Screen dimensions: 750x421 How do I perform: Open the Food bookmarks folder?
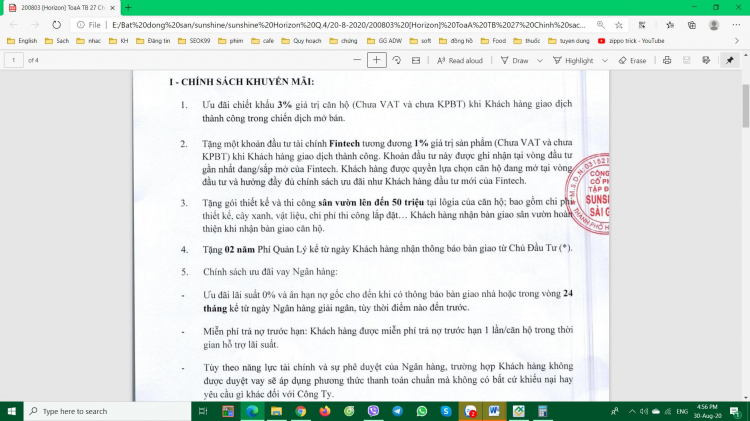pos(493,41)
